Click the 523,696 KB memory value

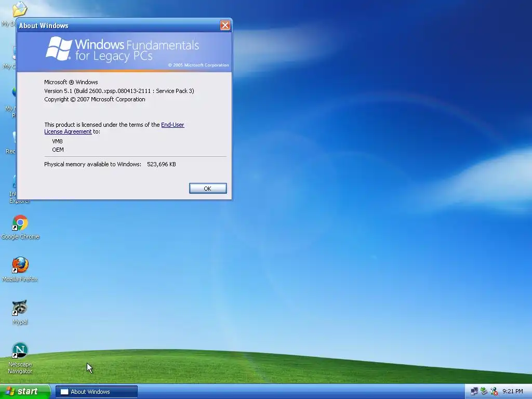[162, 164]
